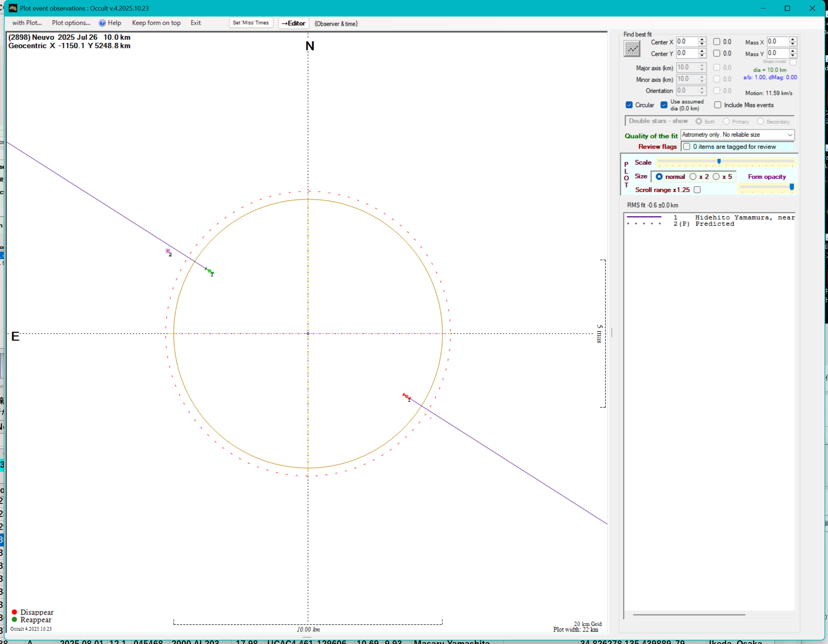
Task: Open the with Plot... menu
Action: tap(27, 23)
